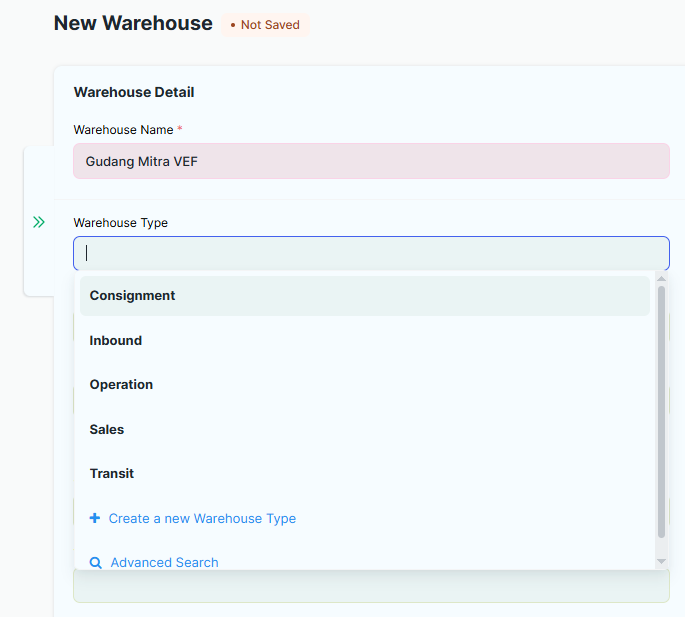Open Create a new Warehouse Type link
The width and height of the screenshot is (685, 617).
pyautogui.click(x=202, y=519)
